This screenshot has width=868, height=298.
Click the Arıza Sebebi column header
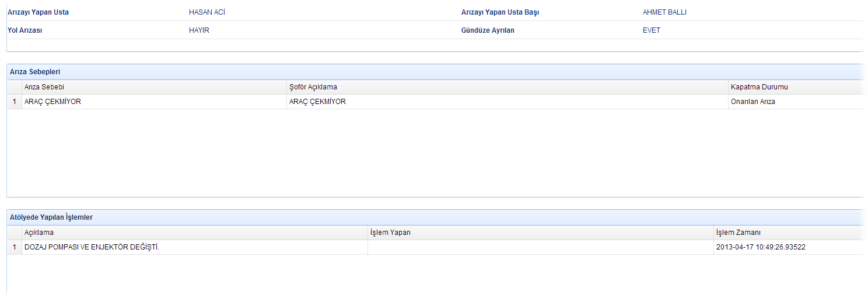44,87
